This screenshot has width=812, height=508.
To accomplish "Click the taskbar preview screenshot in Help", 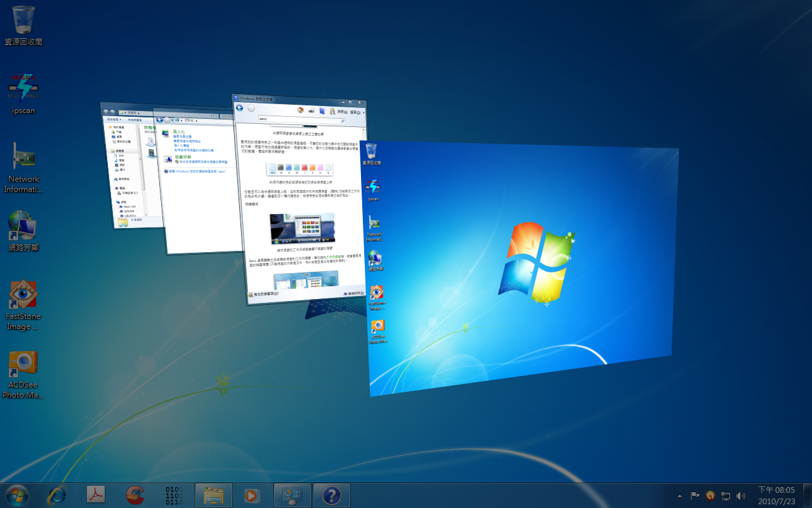I will (302, 229).
